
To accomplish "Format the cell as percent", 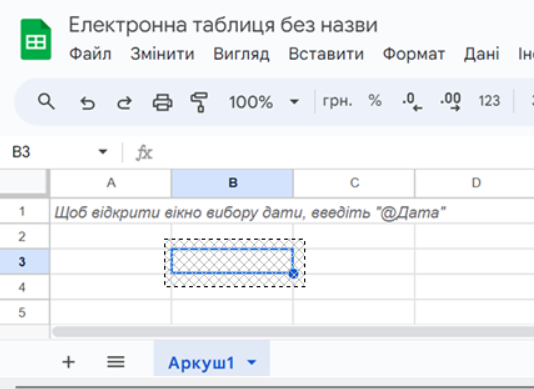I will [x=375, y=101].
